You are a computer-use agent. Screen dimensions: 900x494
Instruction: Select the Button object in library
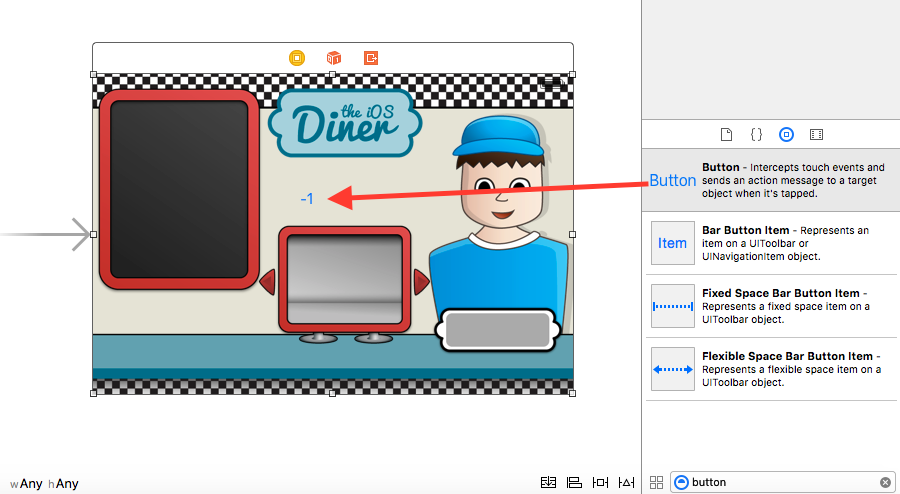[771, 180]
